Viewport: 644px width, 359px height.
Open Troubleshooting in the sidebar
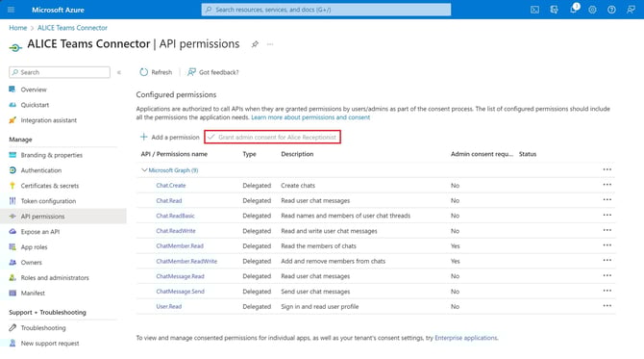click(43, 328)
